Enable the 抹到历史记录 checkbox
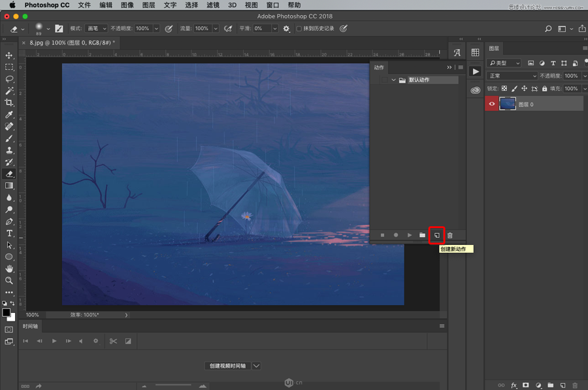 pos(299,29)
